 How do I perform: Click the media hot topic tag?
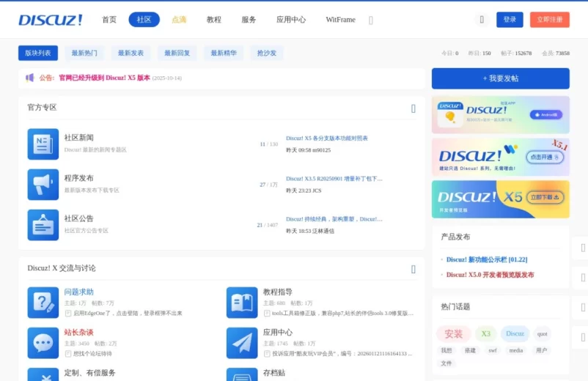tap(516, 351)
